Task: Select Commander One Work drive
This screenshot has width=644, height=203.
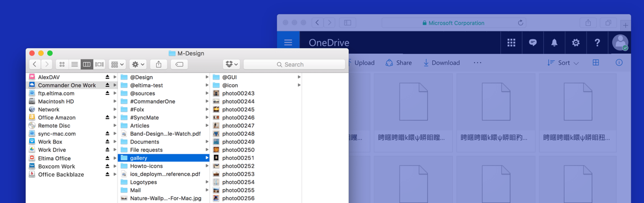Action: pos(67,85)
